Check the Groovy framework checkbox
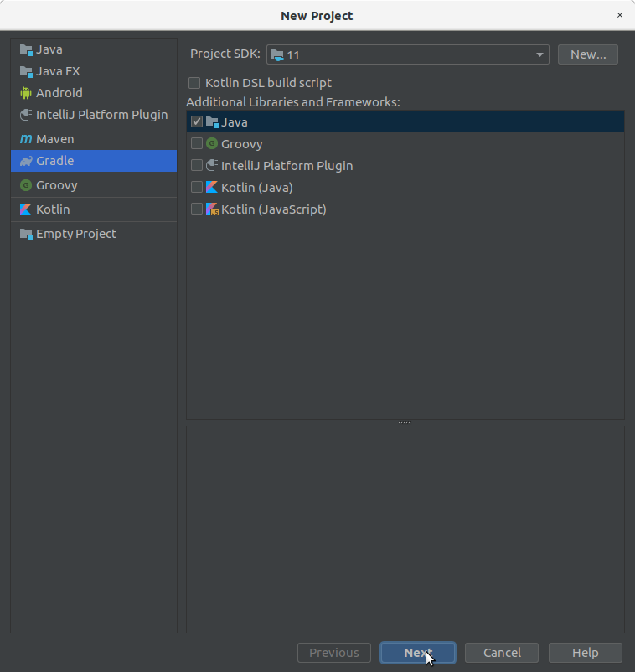The width and height of the screenshot is (635, 672). pyautogui.click(x=197, y=143)
